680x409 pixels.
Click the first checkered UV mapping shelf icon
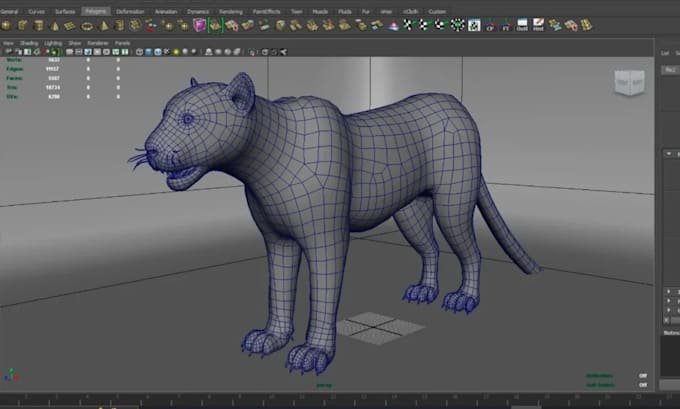409,25
